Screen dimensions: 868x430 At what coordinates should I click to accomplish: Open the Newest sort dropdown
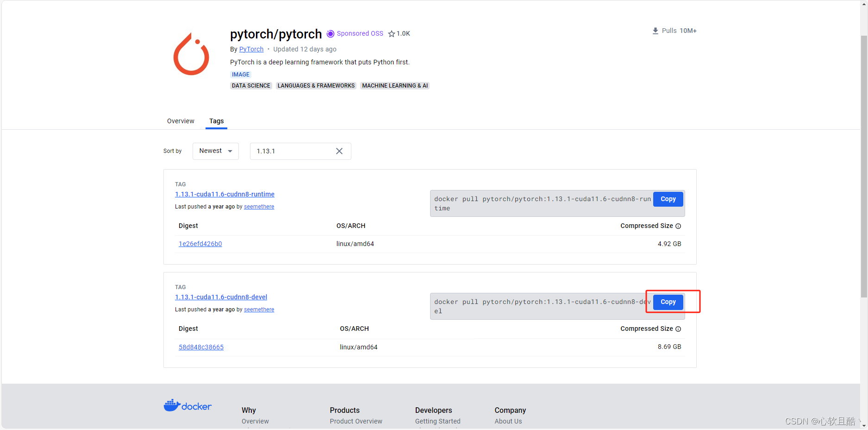pos(215,151)
